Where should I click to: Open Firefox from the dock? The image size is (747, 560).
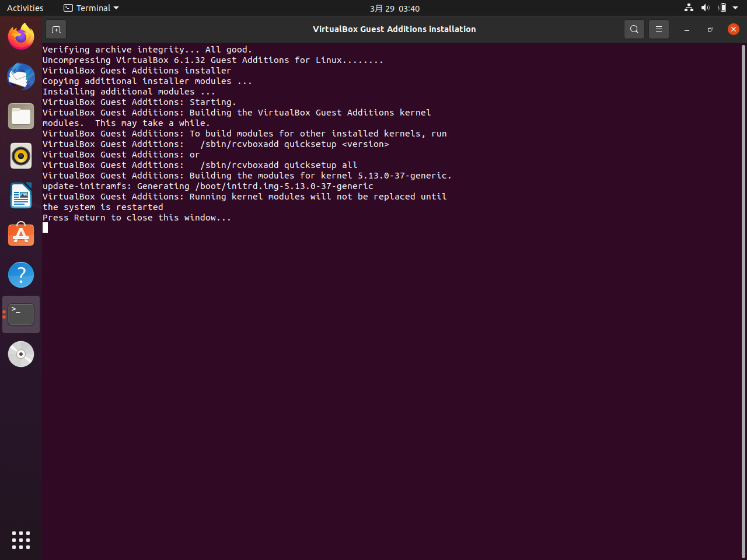point(21,37)
